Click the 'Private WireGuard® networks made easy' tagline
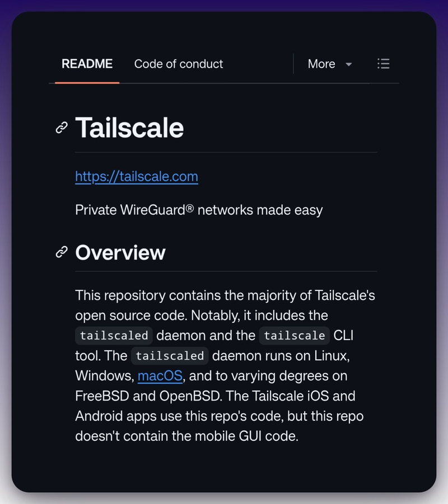448x504 pixels. pos(199,210)
